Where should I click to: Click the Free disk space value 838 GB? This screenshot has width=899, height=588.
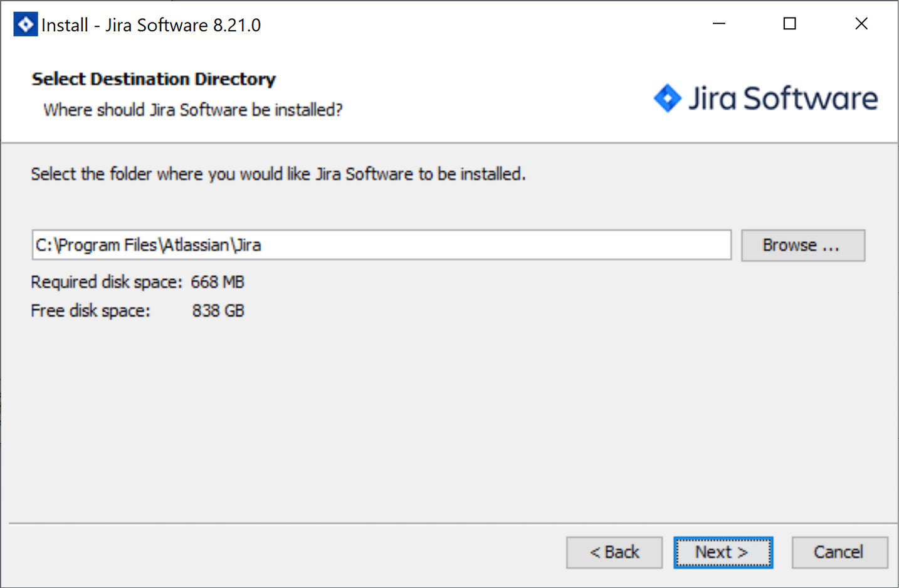[x=218, y=310]
